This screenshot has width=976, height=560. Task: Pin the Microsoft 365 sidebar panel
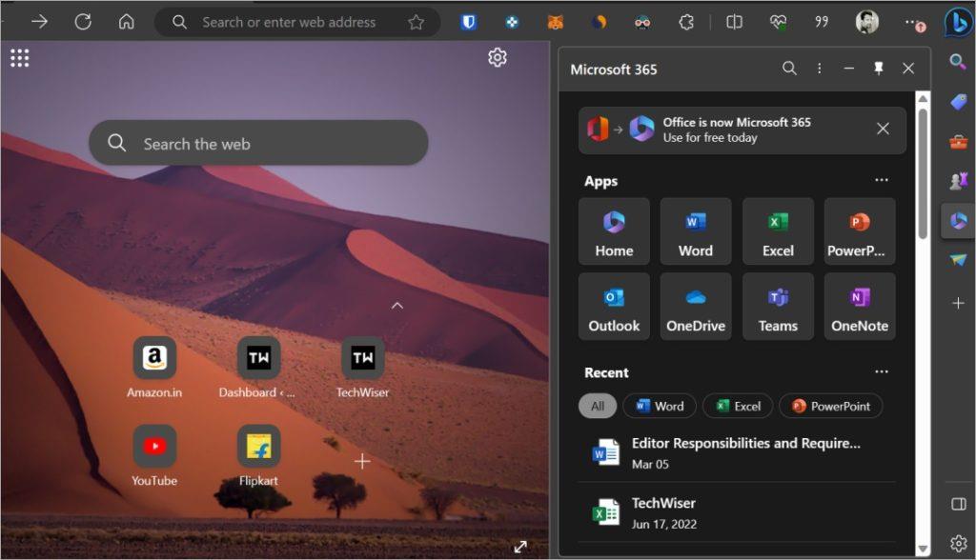pyautogui.click(x=878, y=69)
